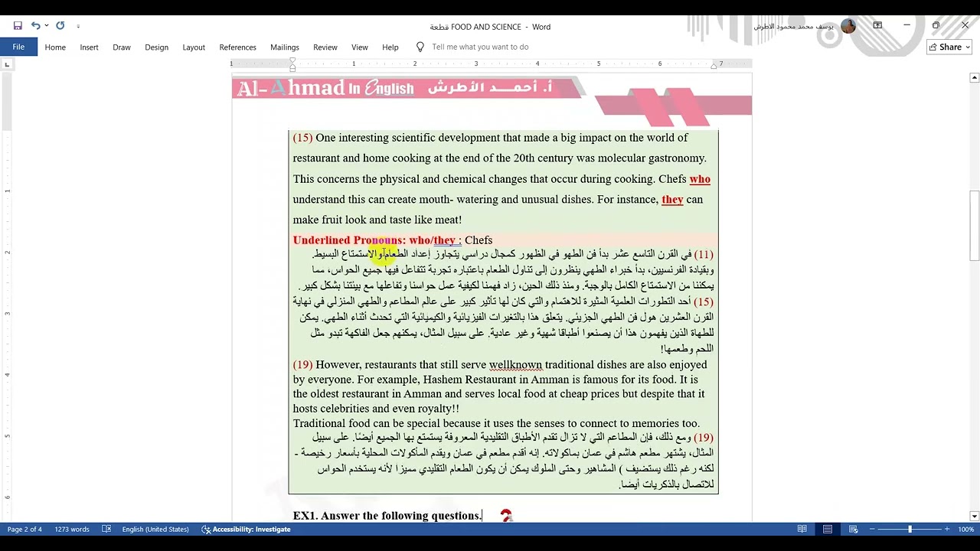Click the right indent marker on ruler
This screenshot has height=551, width=980.
point(714,67)
